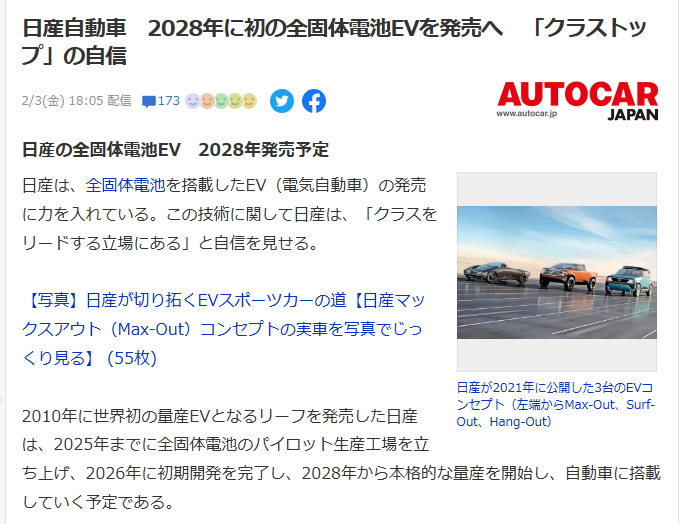Image resolution: width=679 pixels, height=524 pixels.
Task: Click the rightmost yellow smiley reaction face
Action: (249, 101)
